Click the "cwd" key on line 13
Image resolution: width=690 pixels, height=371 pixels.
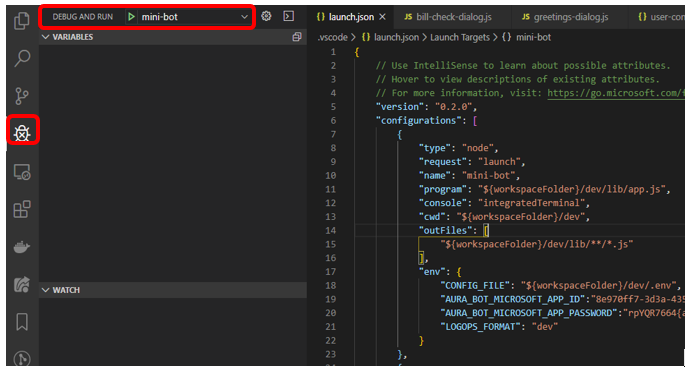[x=432, y=217]
